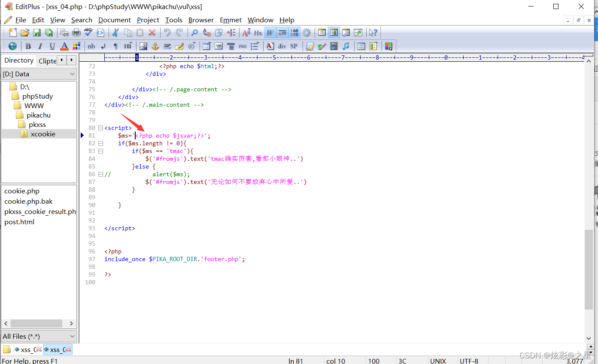The image size is (598, 364).
Task: Toggle Word Wrap with W icon
Action: pos(270,33)
